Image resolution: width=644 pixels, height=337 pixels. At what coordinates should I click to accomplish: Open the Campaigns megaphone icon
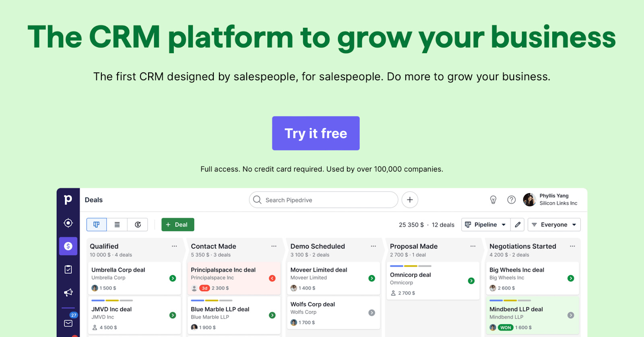point(68,292)
